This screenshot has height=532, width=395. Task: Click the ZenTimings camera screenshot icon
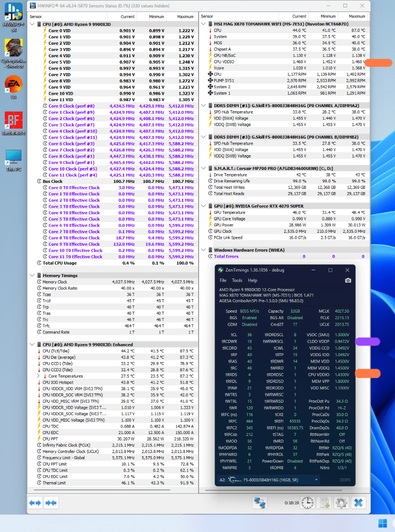point(348,281)
